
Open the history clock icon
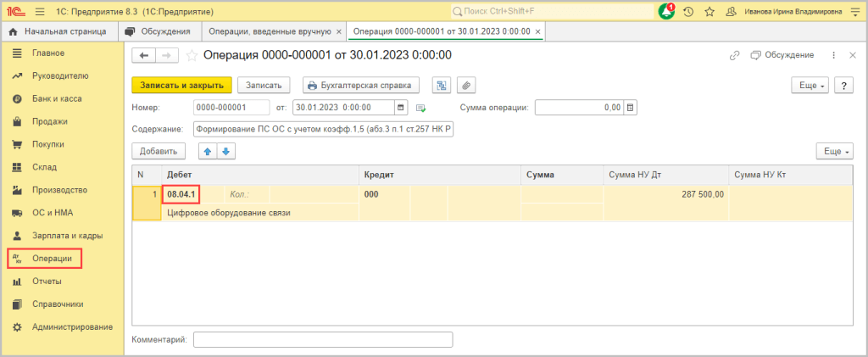tap(689, 12)
